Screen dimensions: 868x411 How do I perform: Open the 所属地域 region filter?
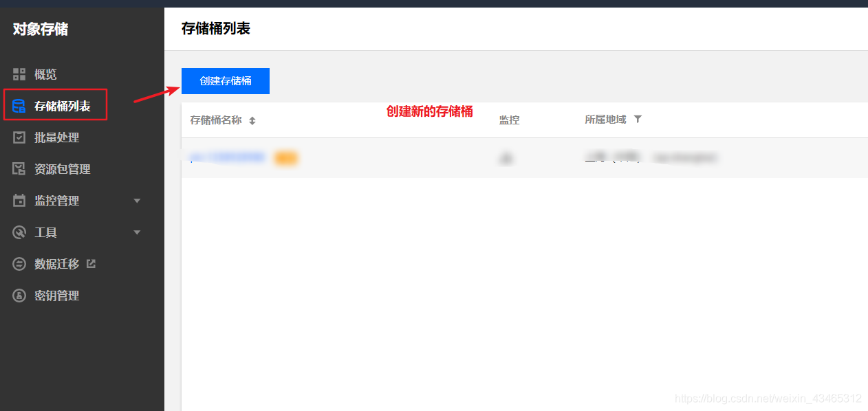(x=638, y=119)
